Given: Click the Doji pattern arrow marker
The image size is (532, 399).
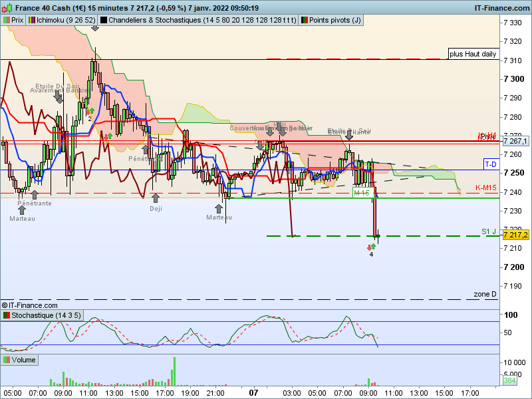Looking at the screenshot, I should click(156, 198).
